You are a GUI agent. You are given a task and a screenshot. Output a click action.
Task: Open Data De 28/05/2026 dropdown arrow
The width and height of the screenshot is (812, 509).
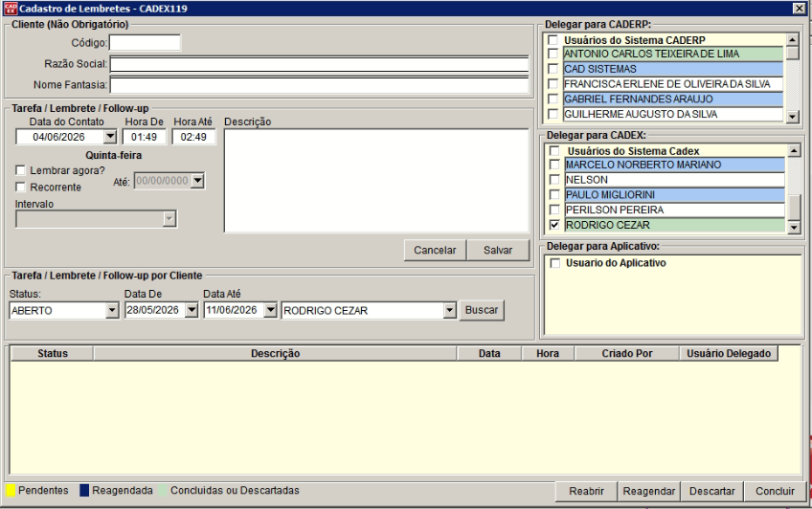192,310
